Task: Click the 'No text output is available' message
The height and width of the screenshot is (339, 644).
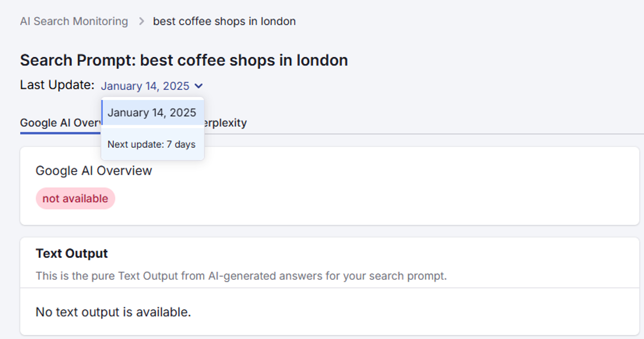Action: 112,312
